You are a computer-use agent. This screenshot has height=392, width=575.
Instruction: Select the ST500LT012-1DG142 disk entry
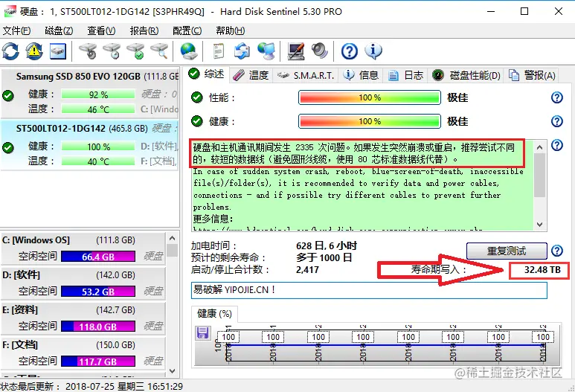point(90,144)
